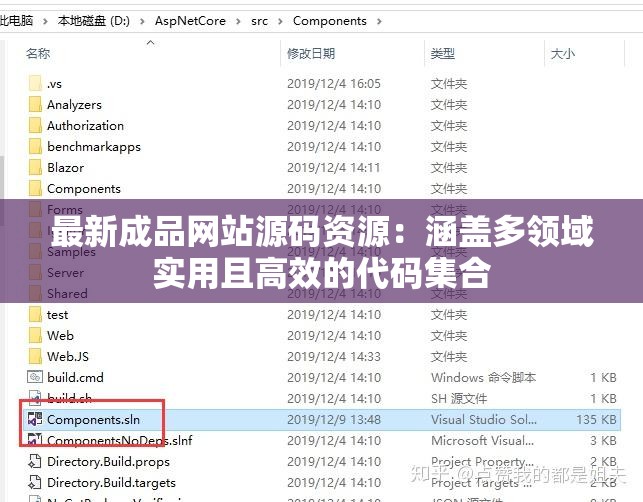The width and height of the screenshot is (643, 502).
Task: Click 此电脑 in the address breadcrumb
Action: 16,21
